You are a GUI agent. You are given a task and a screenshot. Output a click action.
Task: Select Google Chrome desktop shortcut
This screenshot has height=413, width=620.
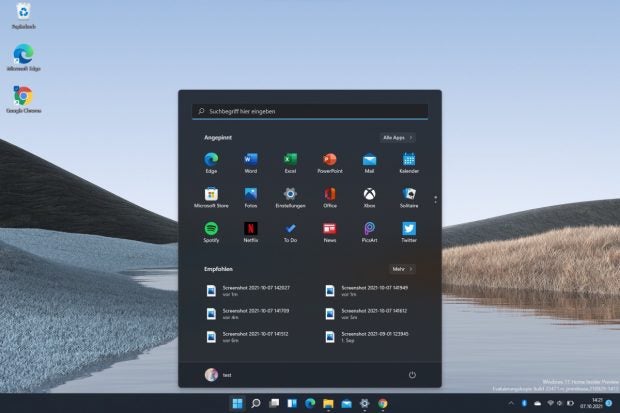24,100
